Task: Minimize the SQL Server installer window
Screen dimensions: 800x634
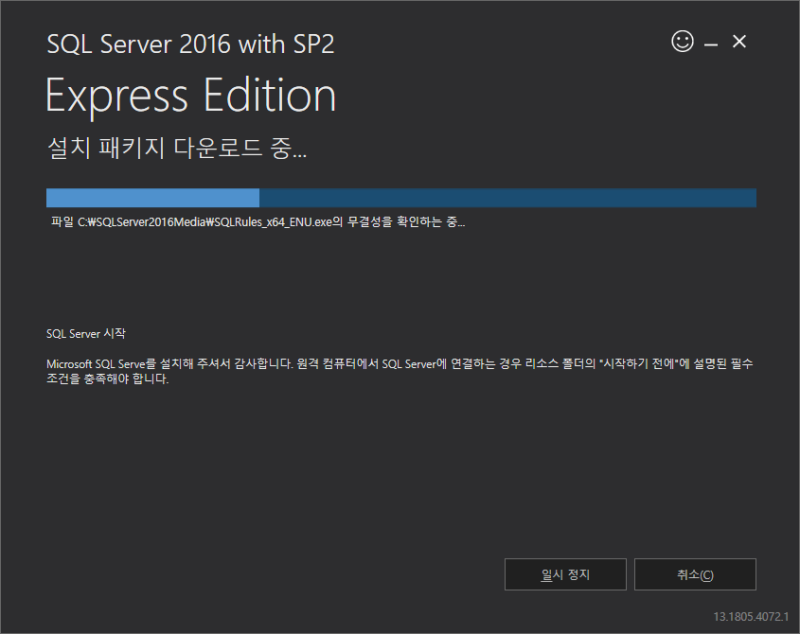Action: pos(711,42)
